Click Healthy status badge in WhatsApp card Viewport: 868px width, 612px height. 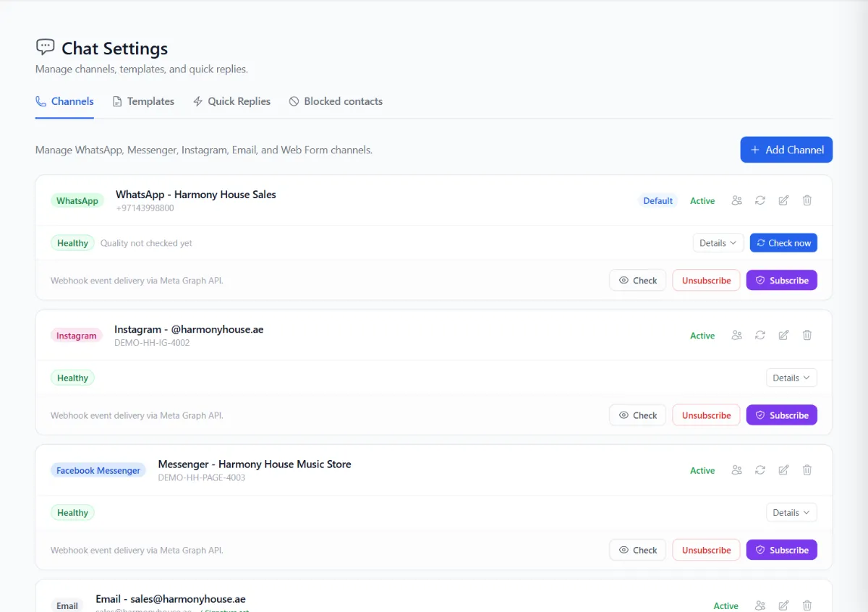tap(72, 243)
